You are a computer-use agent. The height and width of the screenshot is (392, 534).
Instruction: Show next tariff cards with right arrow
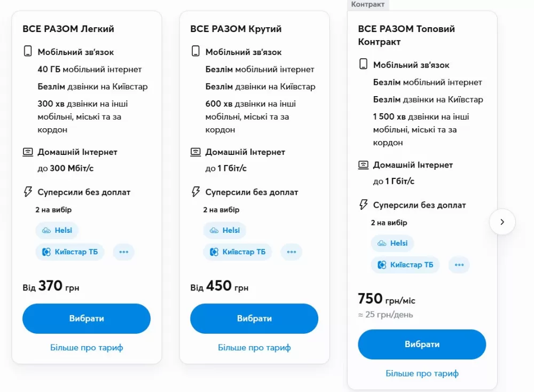pyautogui.click(x=502, y=222)
